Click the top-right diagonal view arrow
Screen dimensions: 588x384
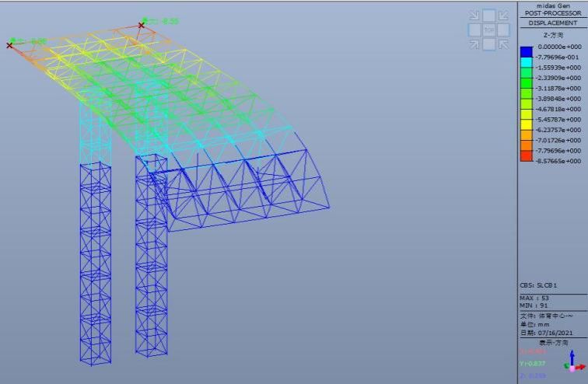click(504, 16)
